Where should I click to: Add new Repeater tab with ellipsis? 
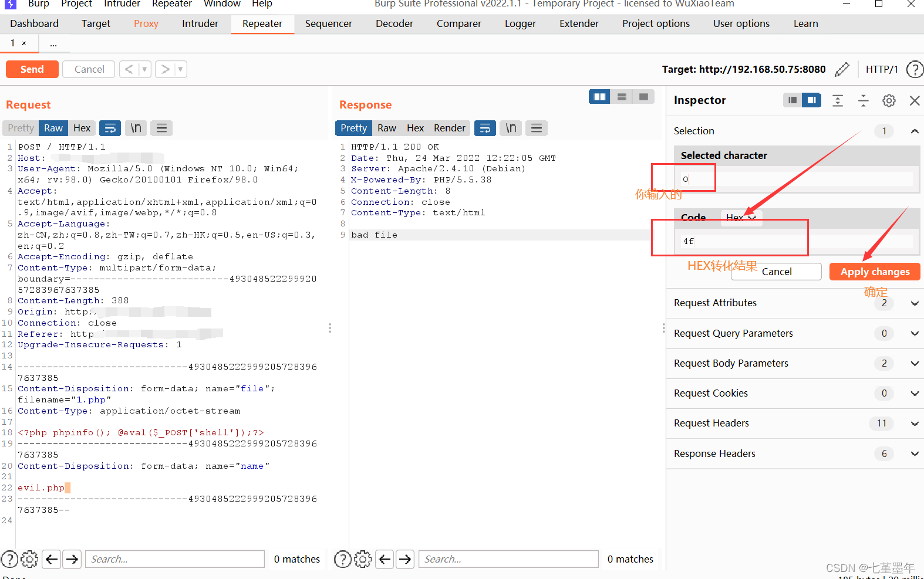click(53, 44)
